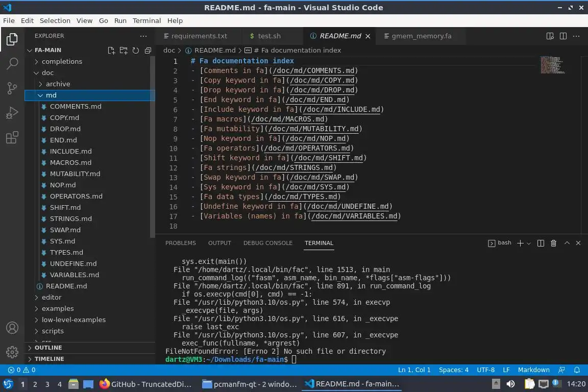The image size is (588, 392).
Task: Open the Selection menu
Action: coord(55,20)
